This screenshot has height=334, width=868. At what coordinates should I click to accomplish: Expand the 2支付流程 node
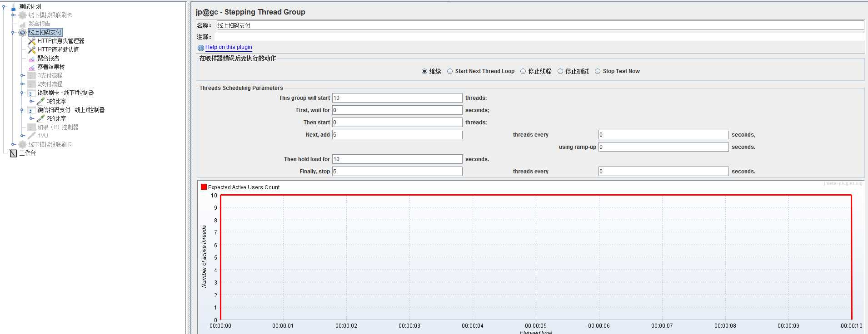23,84
